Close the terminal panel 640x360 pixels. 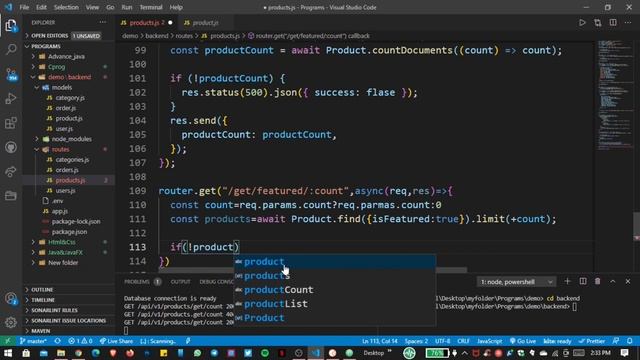coord(628,281)
